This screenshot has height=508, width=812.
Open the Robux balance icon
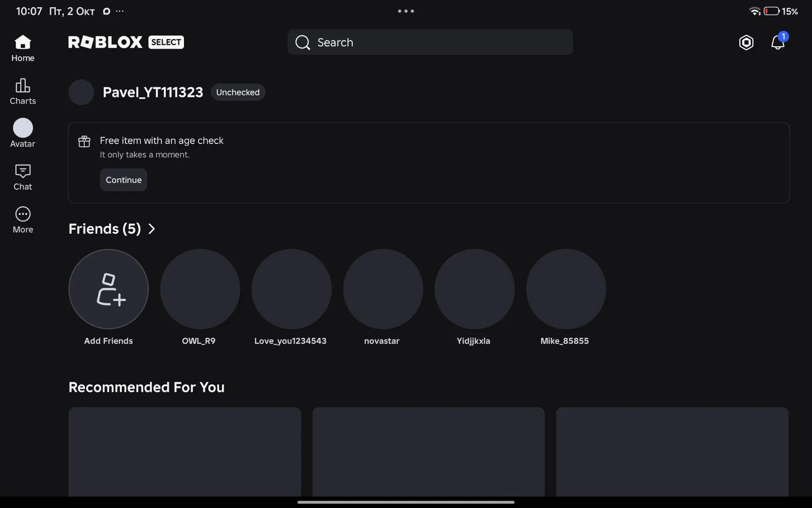(x=746, y=42)
